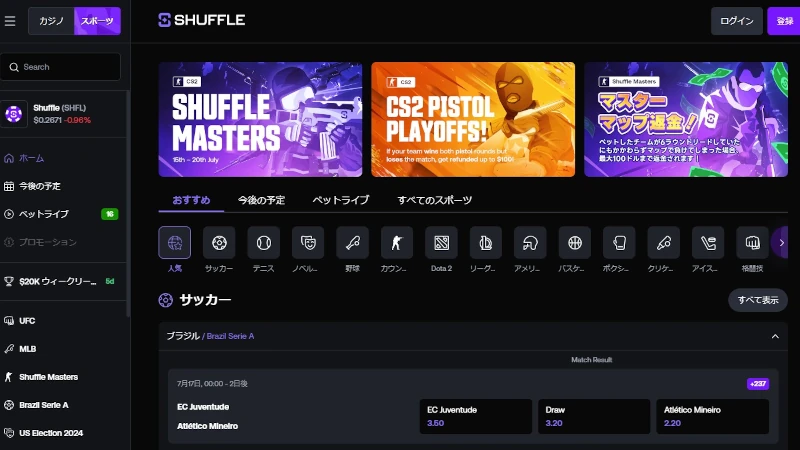
Task: Open the hamburger menu icon
Action: coord(10,21)
